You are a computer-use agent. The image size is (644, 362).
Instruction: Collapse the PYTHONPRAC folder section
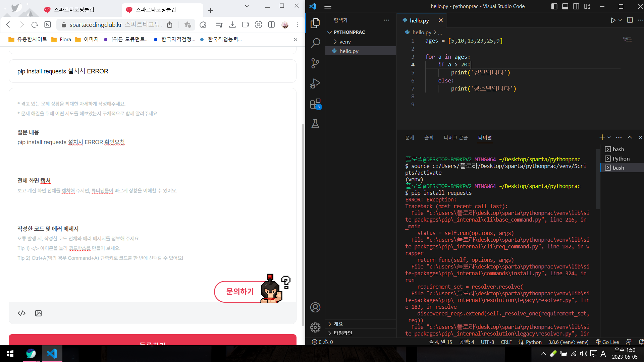[361, 32]
